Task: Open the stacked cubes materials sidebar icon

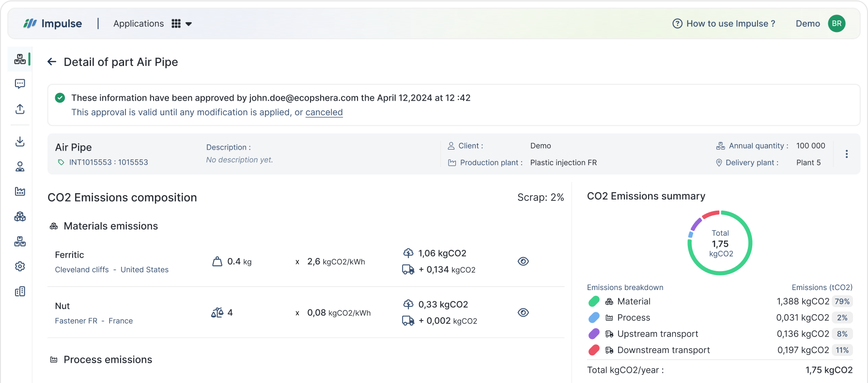Action: click(x=20, y=216)
